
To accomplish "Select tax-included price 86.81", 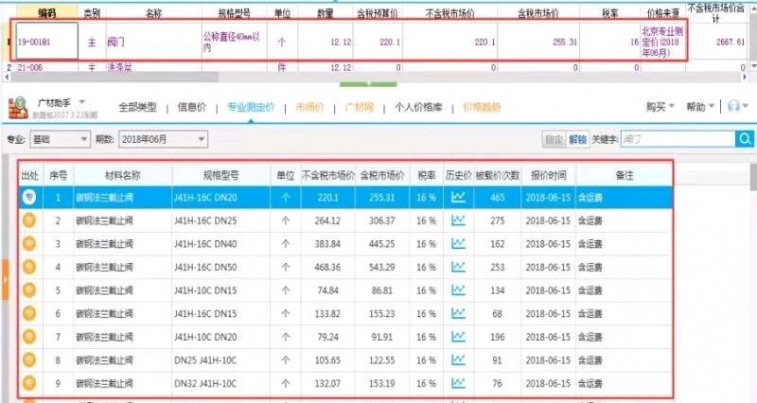I will point(382,290).
